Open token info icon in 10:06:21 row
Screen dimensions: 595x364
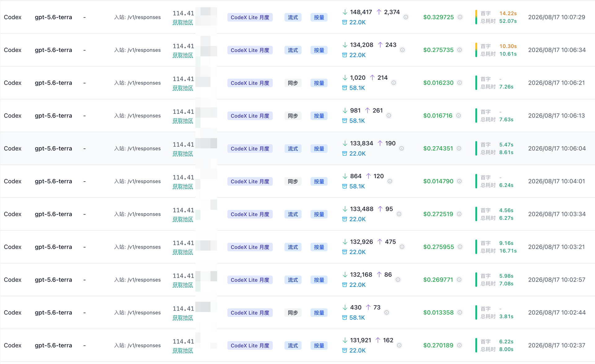pyautogui.click(x=394, y=83)
